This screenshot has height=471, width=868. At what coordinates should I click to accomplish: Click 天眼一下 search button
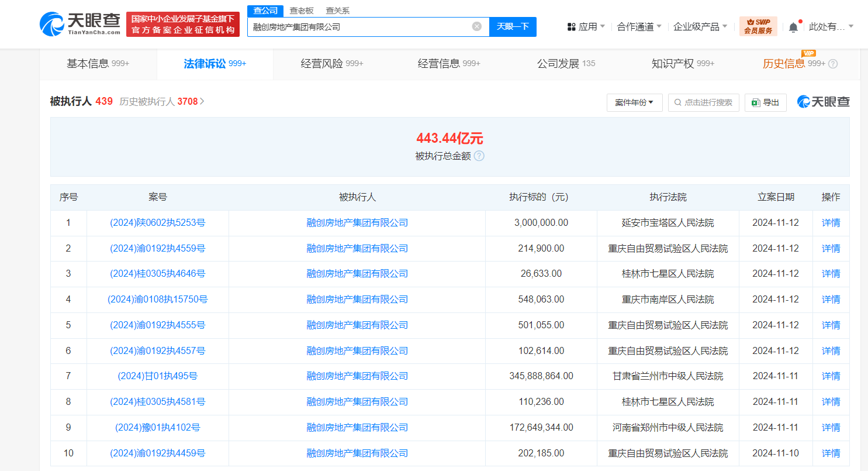513,26
